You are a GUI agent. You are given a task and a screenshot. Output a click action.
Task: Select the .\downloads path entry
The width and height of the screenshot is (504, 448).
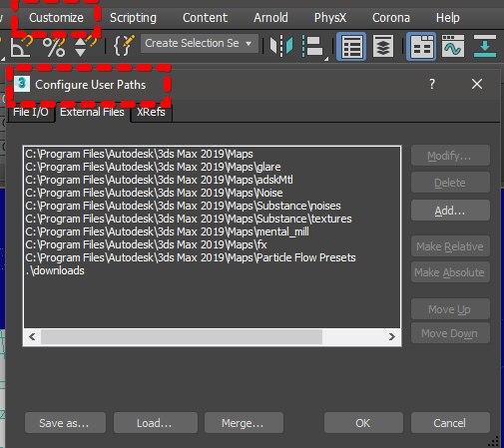click(55, 270)
